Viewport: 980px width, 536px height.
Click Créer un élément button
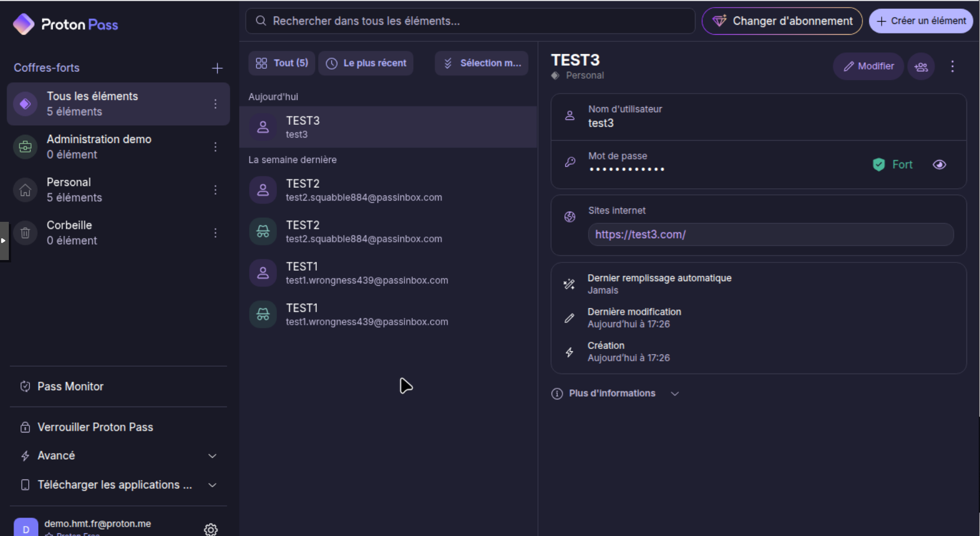coord(921,21)
